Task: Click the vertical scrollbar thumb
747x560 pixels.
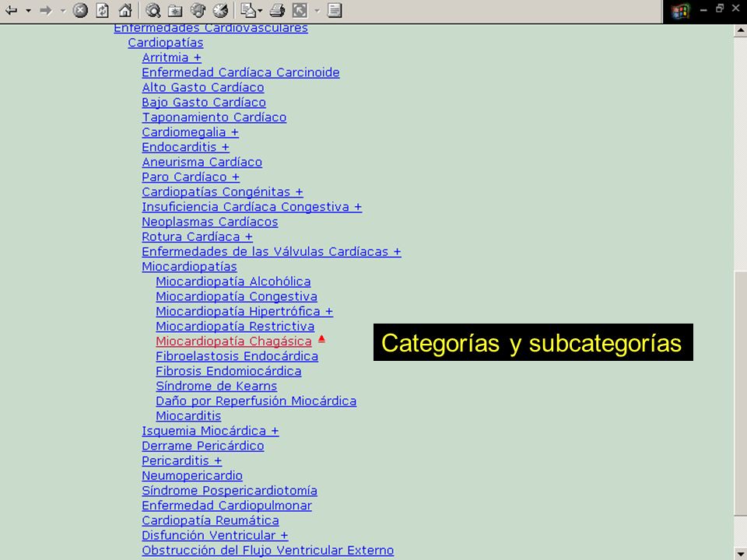Action: pyautogui.click(x=740, y=393)
